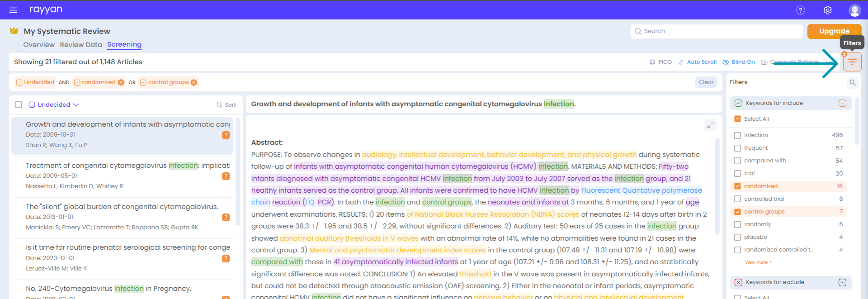868x299 pixels.
Task: Open the Undecided decision dropdown
Action: 54,105
